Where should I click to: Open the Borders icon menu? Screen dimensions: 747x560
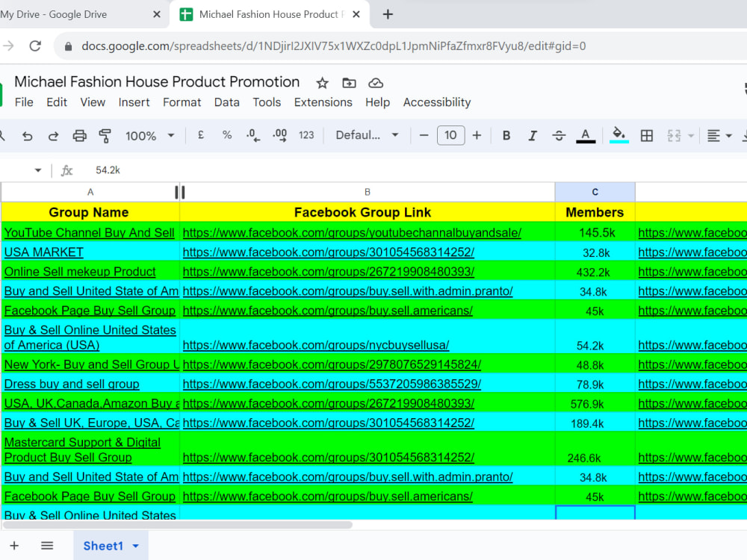646,136
